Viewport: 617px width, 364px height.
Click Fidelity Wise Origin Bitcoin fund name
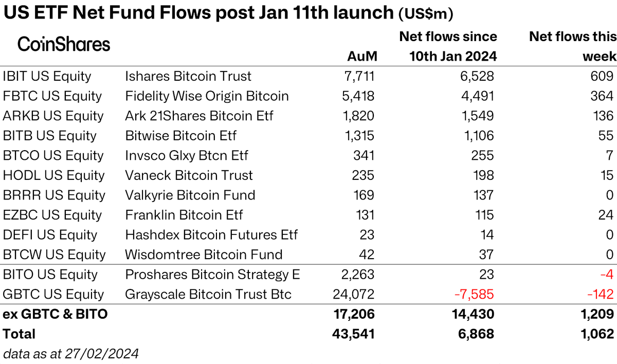207,96
